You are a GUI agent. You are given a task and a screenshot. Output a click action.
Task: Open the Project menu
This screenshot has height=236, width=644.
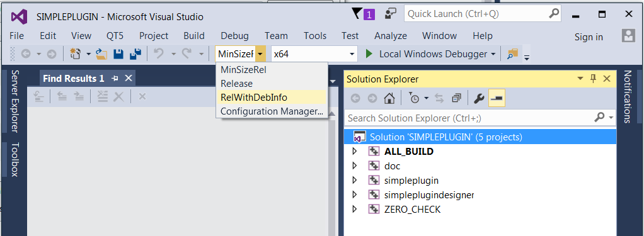click(x=154, y=36)
